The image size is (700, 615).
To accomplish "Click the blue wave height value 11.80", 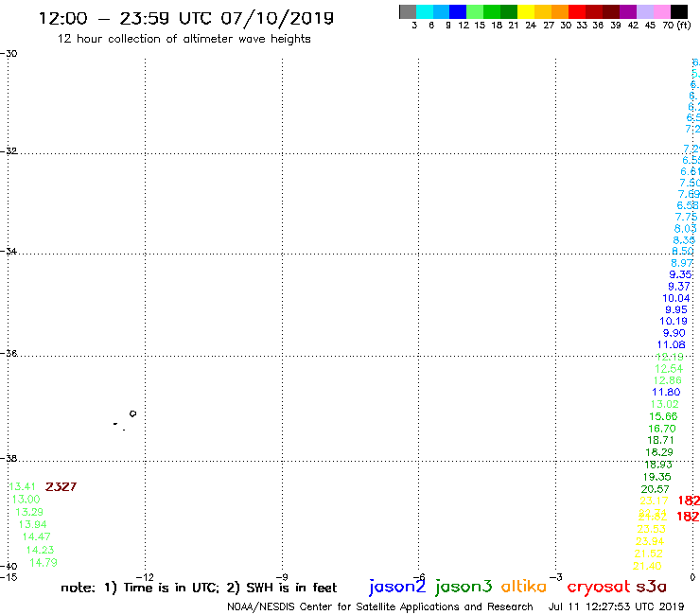I will pos(666,392).
